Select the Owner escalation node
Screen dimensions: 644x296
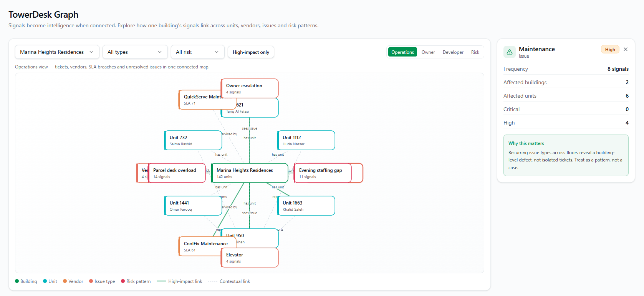coord(250,88)
